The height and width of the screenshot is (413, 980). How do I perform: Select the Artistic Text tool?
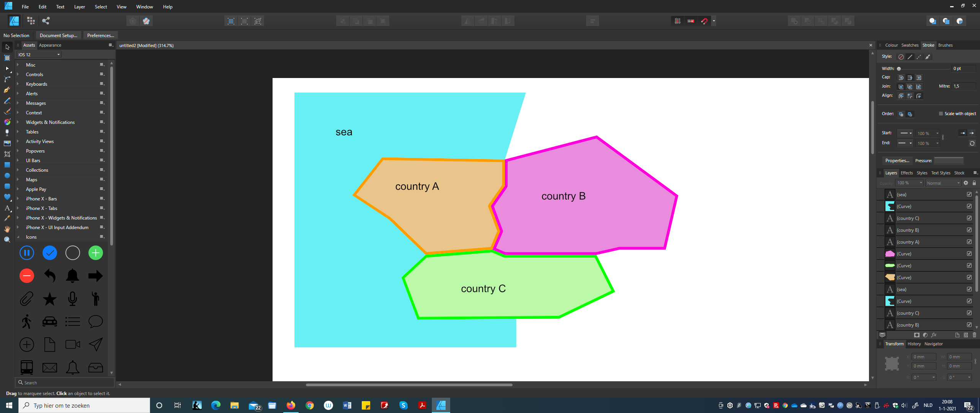(x=7, y=208)
